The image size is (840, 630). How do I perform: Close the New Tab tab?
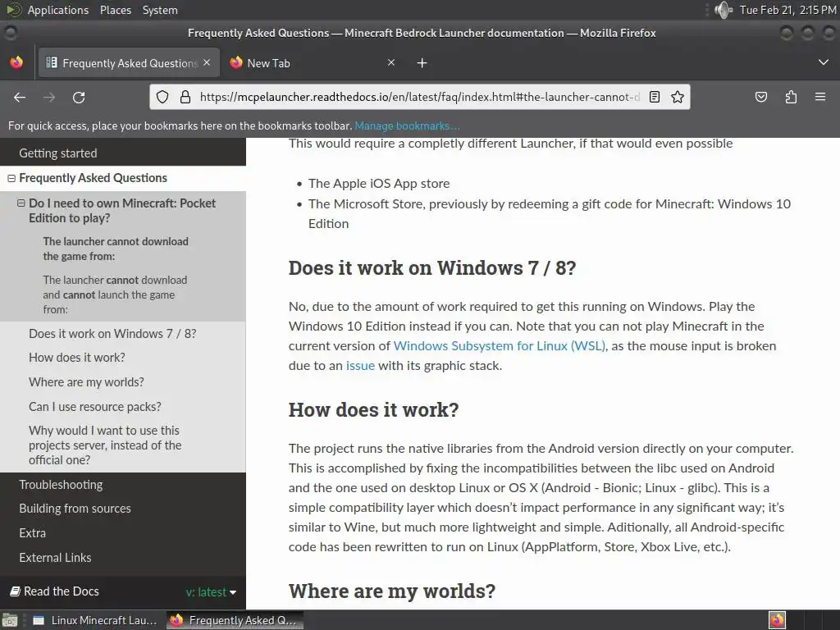point(391,62)
